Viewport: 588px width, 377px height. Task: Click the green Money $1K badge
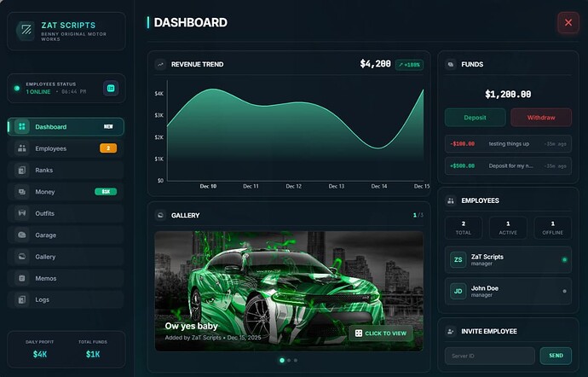(106, 192)
